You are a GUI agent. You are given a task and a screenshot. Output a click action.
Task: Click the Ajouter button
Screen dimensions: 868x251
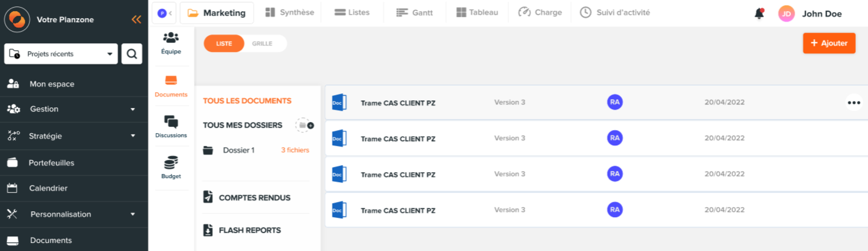coord(829,43)
